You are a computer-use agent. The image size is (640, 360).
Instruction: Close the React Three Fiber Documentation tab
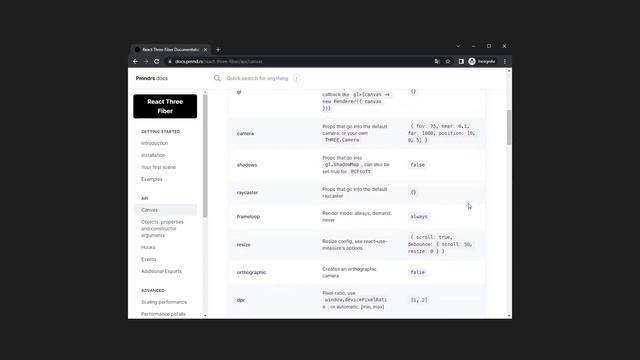click(x=205, y=50)
